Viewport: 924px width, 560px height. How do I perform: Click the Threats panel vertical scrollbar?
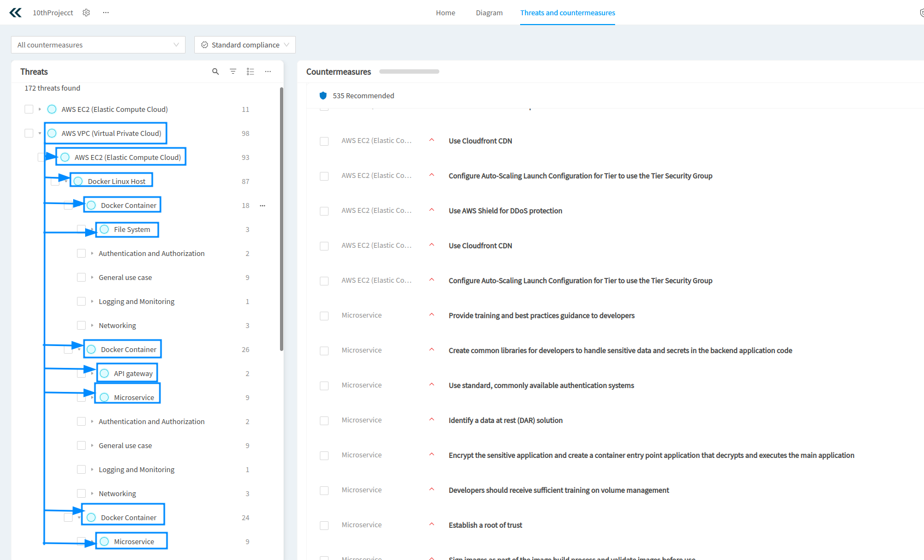(x=282, y=218)
